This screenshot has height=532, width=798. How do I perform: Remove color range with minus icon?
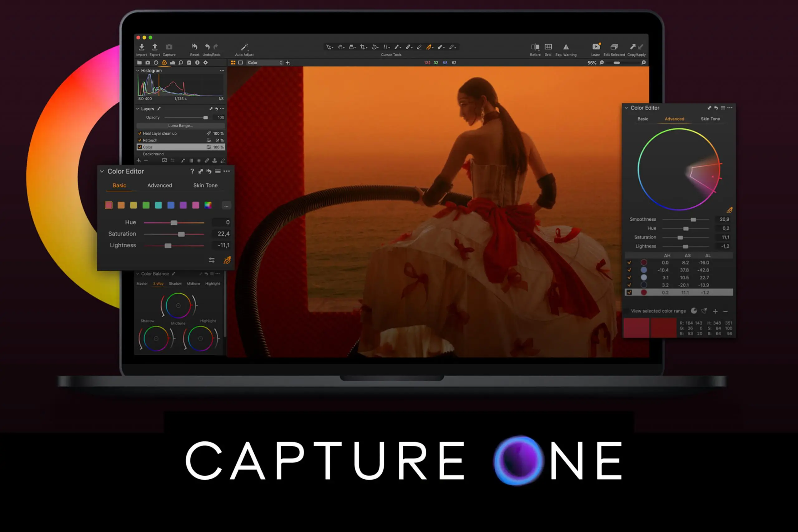[725, 311]
